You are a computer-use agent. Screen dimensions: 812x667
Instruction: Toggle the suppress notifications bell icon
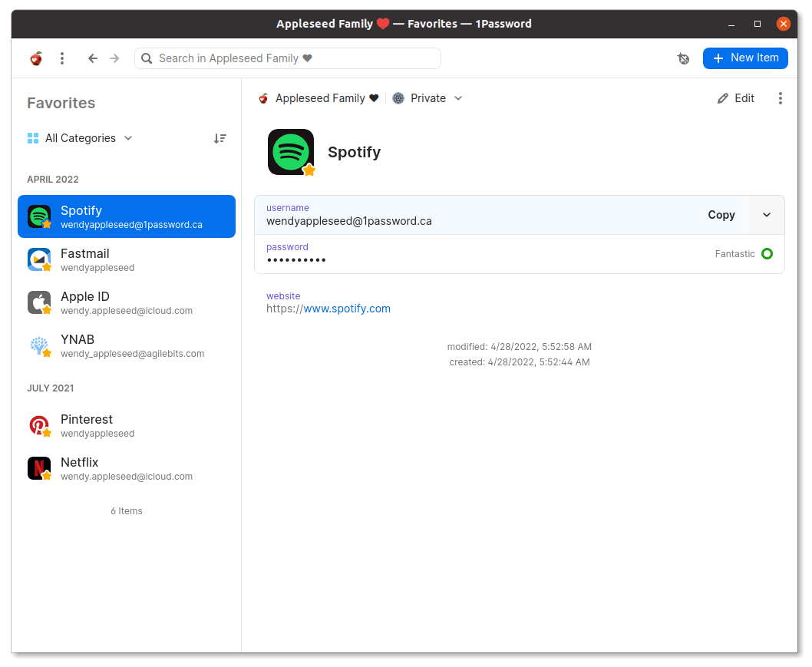coord(683,58)
